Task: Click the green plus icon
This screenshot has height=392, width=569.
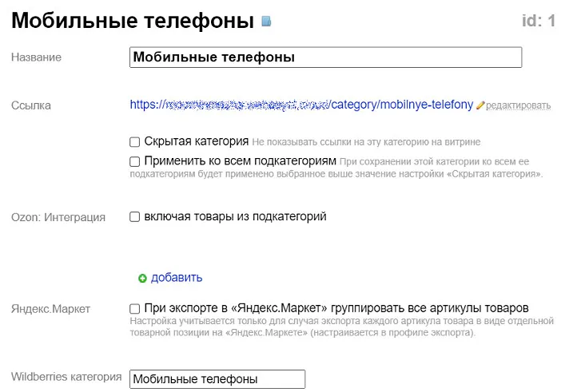Action: pos(142,279)
